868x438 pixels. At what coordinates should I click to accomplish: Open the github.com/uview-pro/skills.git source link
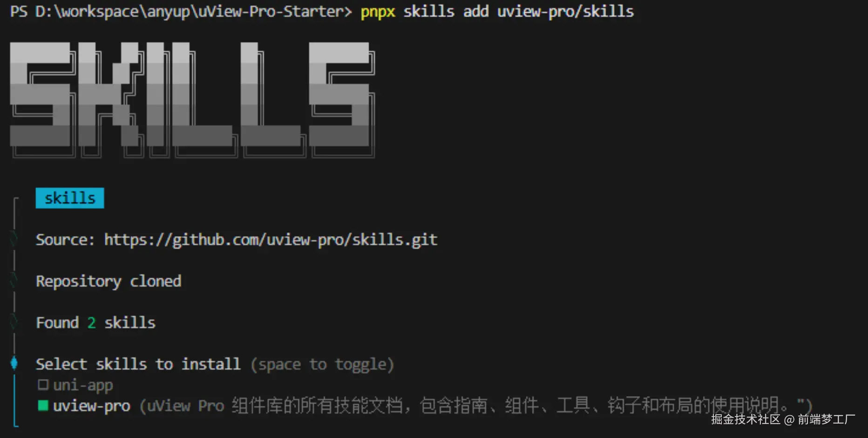click(x=271, y=240)
